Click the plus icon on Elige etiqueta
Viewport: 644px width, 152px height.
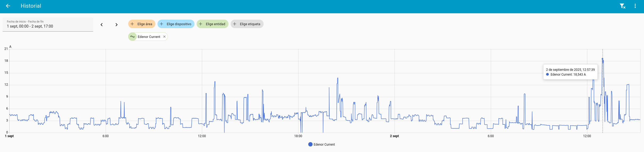[235, 24]
